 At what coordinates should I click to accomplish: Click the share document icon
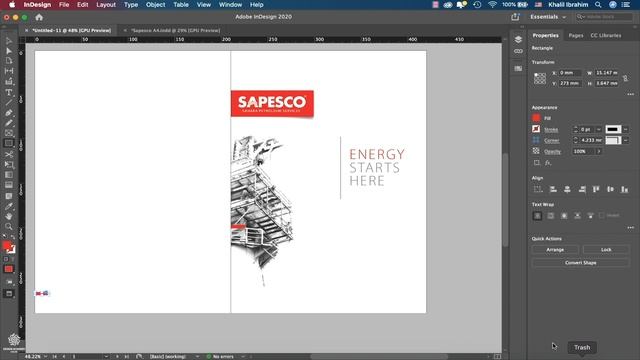[x=515, y=17]
